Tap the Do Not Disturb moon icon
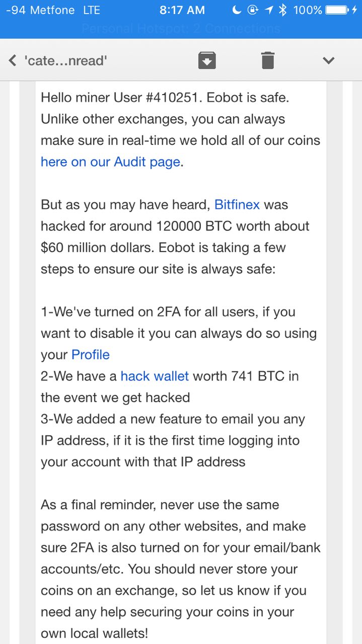 pyautogui.click(x=237, y=10)
